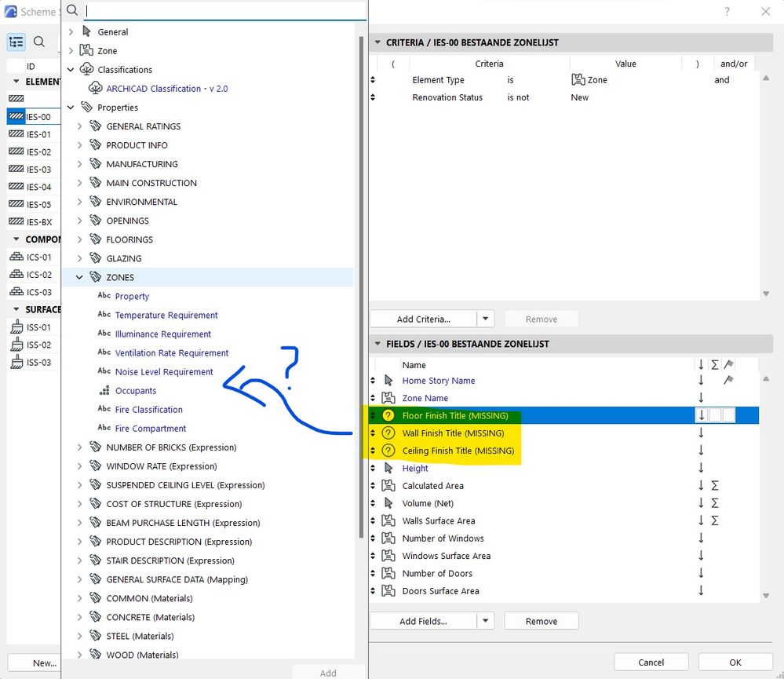784x679 pixels.
Task: Toggle sum box in Floor Finish Title row
Action: click(x=716, y=415)
